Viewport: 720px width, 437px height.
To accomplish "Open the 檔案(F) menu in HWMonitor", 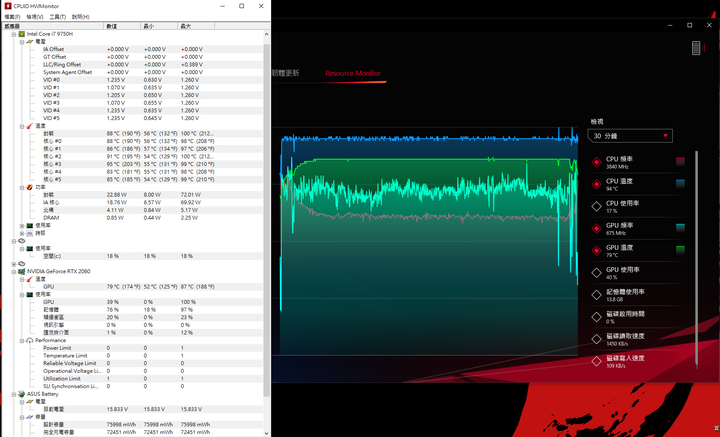I will (x=12, y=17).
